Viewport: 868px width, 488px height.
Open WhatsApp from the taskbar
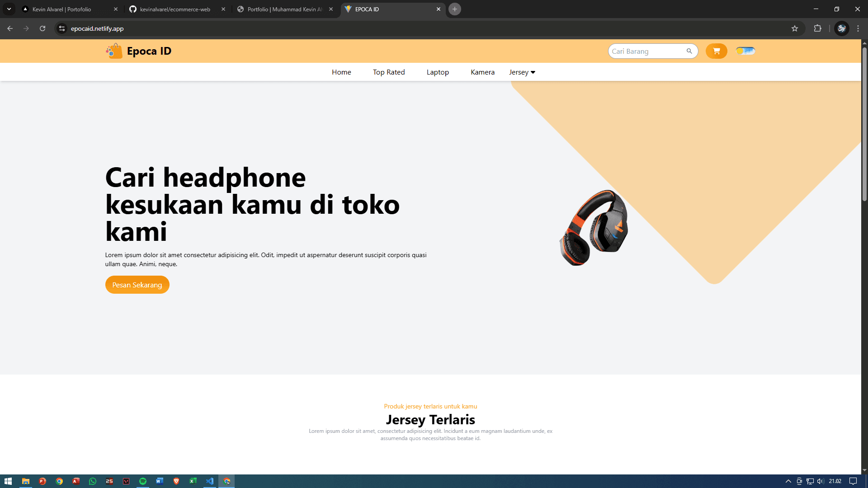click(x=92, y=481)
